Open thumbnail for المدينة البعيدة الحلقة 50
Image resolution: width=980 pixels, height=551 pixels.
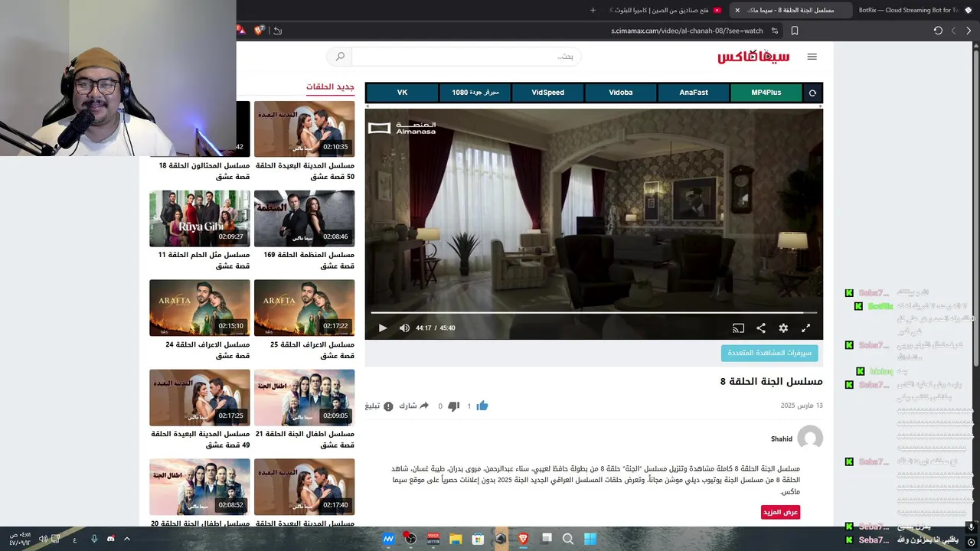coord(304,129)
